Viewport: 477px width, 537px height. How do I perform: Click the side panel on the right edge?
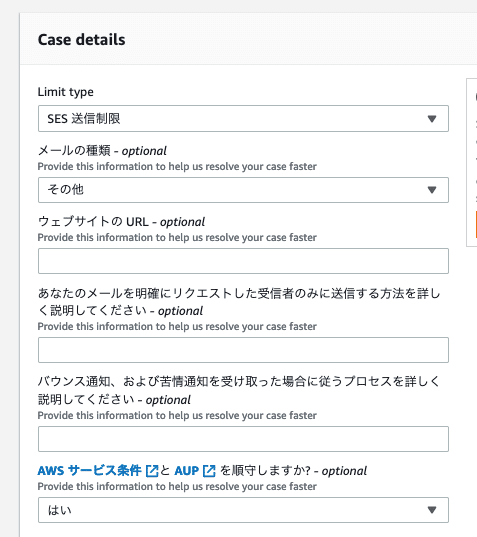(472, 162)
